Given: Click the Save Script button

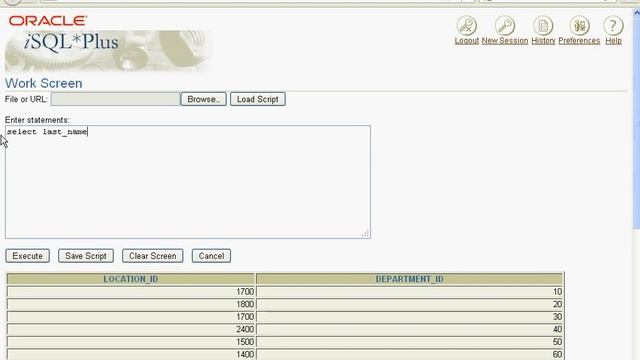Looking at the screenshot, I should (x=86, y=256).
